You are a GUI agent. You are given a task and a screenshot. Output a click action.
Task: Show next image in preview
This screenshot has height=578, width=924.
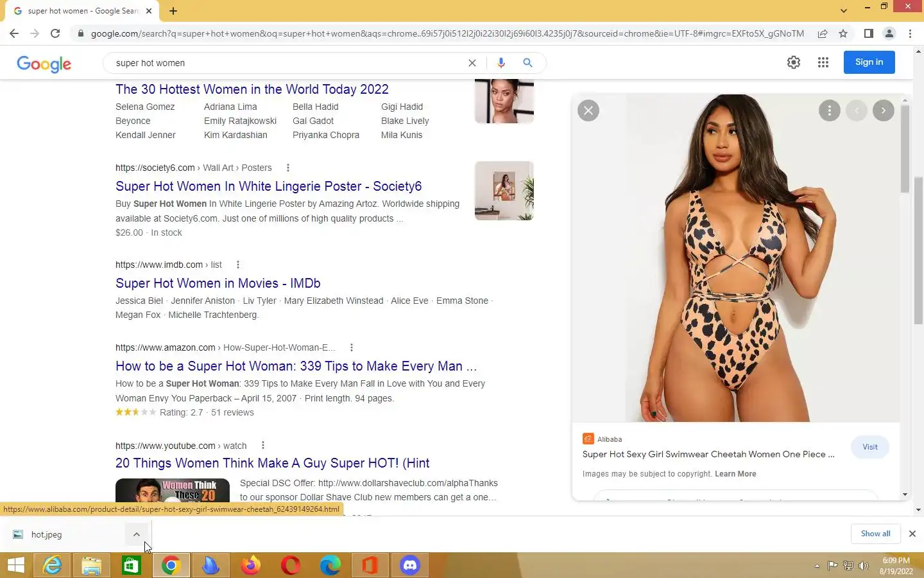coord(884,110)
